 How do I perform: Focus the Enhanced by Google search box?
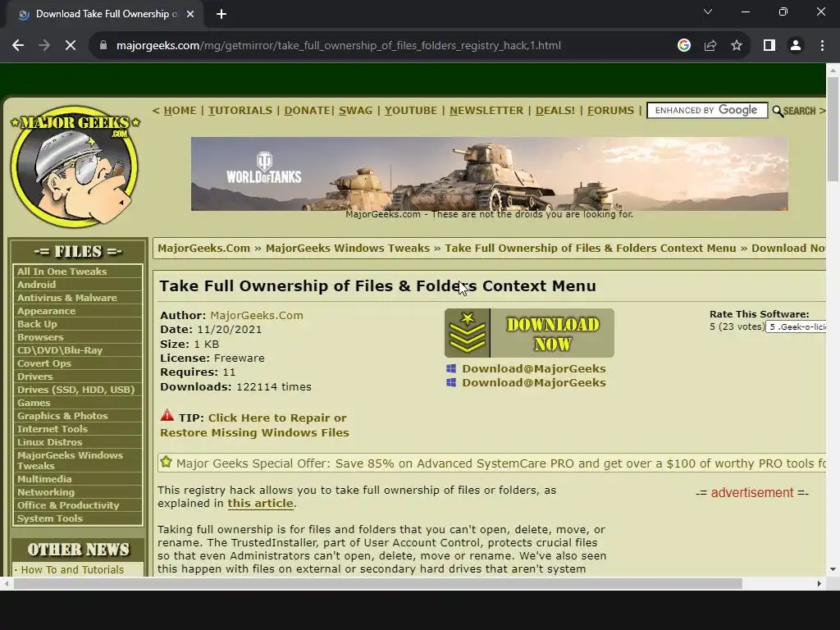(707, 111)
